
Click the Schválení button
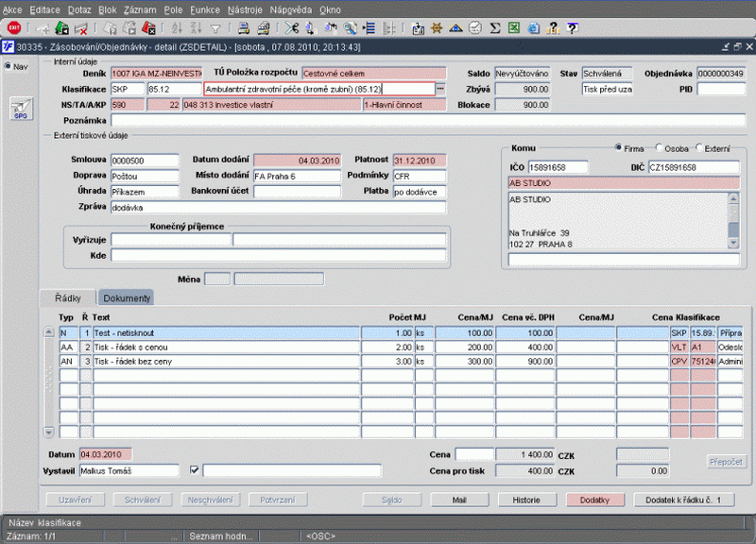[143, 501]
